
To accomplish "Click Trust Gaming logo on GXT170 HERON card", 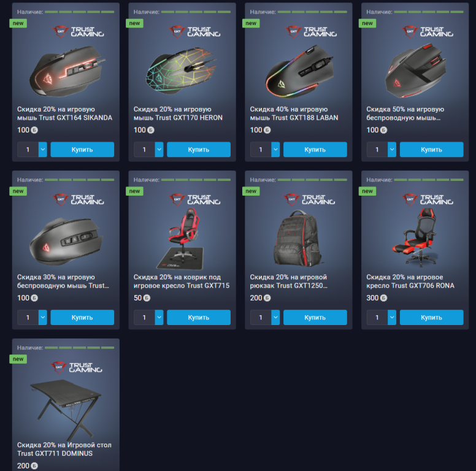I will [x=194, y=31].
